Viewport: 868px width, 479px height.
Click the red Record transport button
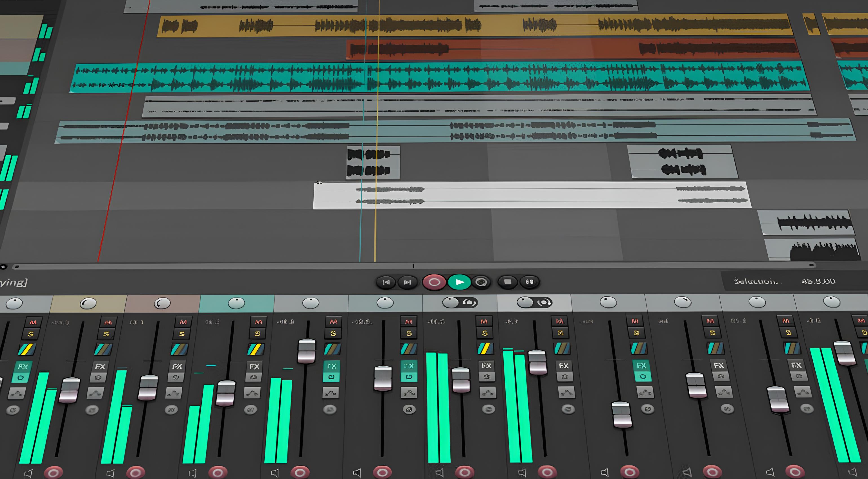pos(434,282)
